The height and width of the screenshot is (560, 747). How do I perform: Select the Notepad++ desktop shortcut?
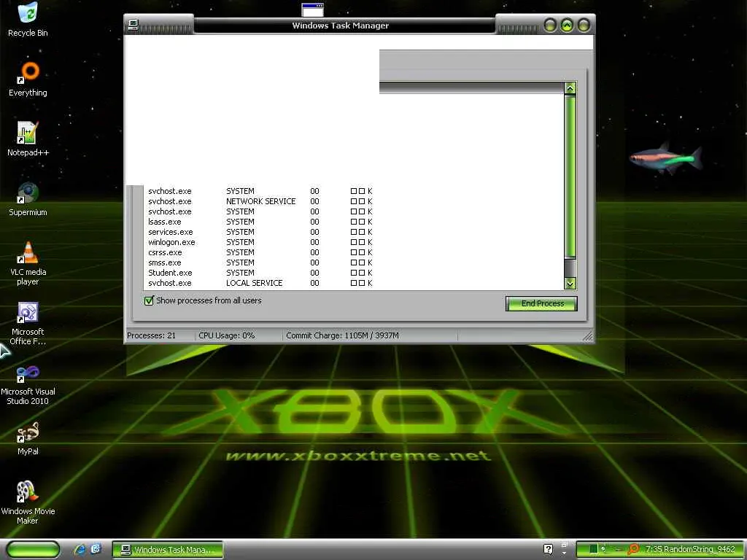(28, 139)
